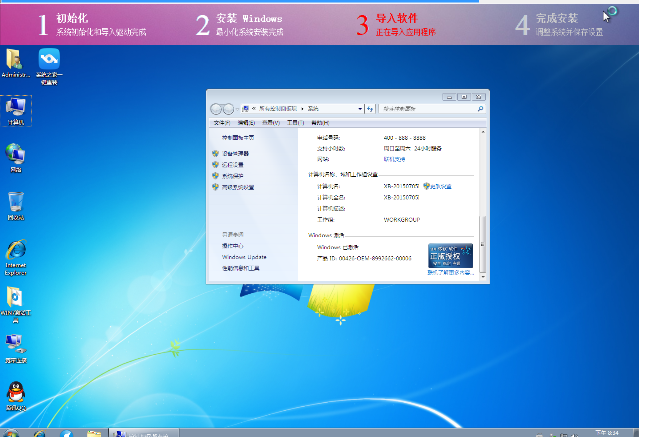This screenshot has height=437, width=645.
Task: Open the QQ penguin desktop icon
Action: pyautogui.click(x=16, y=392)
